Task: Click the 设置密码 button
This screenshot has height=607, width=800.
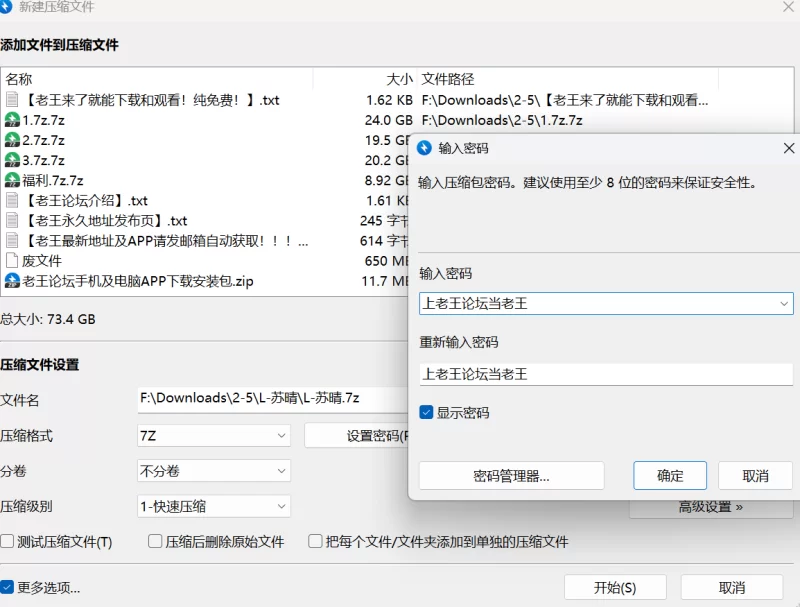Action: click(357, 436)
